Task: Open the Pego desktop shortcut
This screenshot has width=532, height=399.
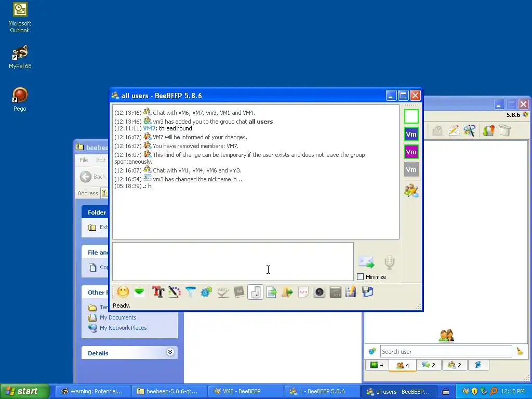Action: pyautogui.click(x=20, y=99)
